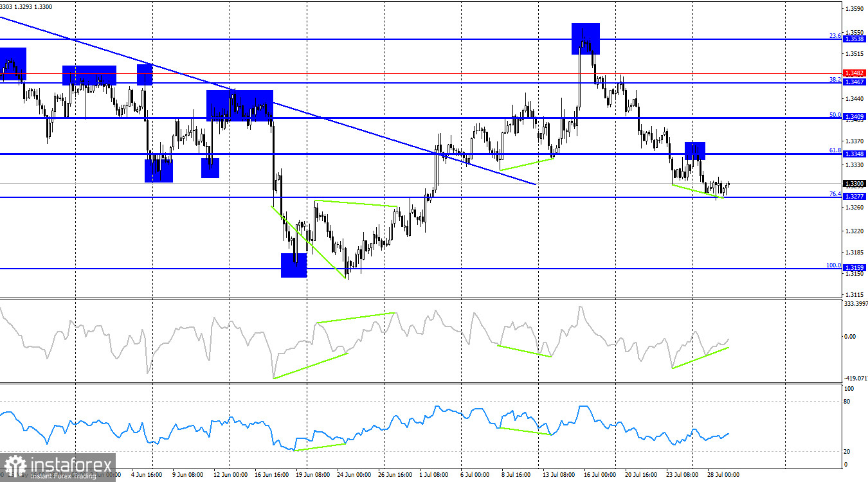Image resolution: width=868 pixels, height=482 pixels.
Task: Click the 1.3550 value on the price scale
Action: tap(854, 31)
